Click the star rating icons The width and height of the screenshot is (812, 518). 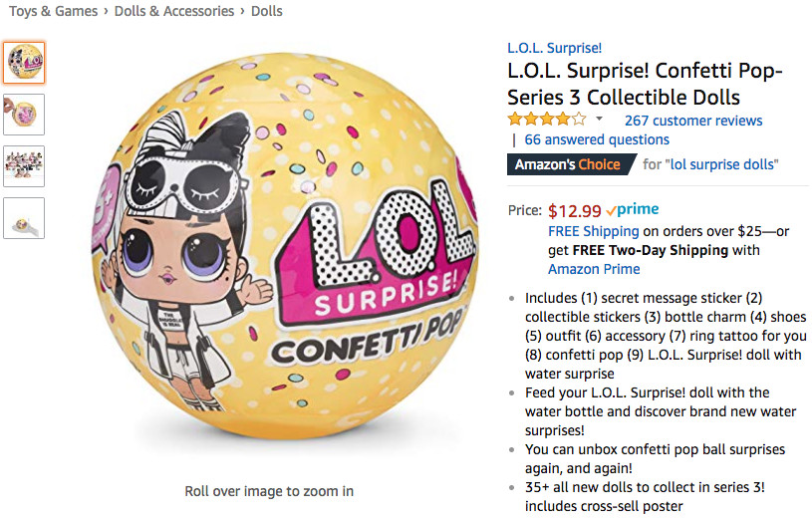547,120
